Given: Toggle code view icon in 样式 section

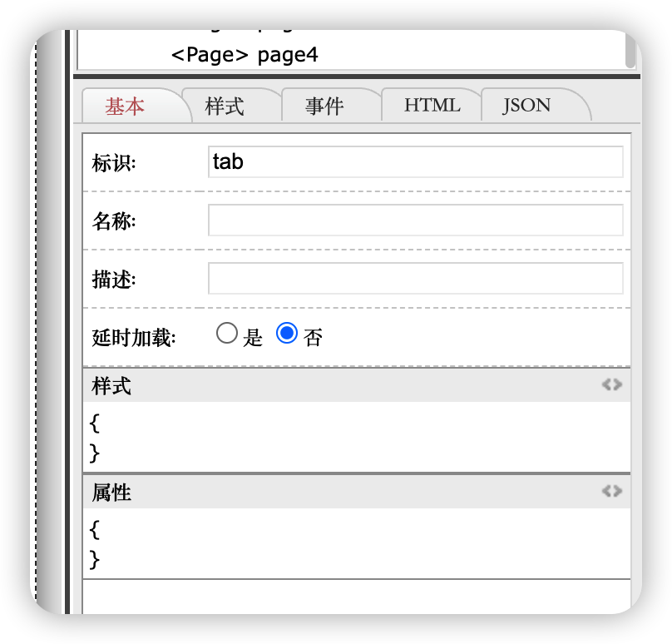Looking at the screenshot, I should (611, 384).
